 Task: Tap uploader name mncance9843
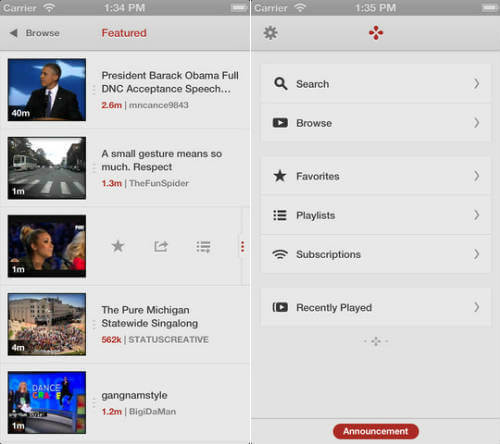[x=159, y=105]
